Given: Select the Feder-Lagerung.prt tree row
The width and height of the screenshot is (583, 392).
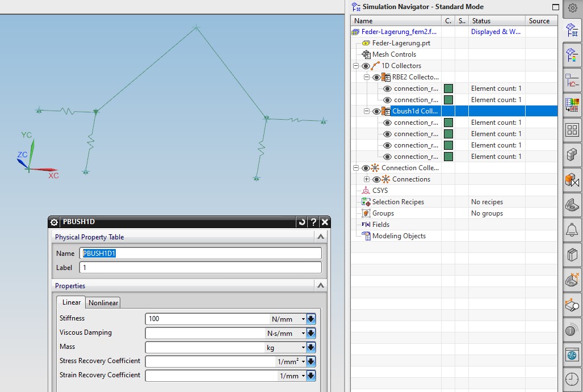Looking at the screenshot, I should (401, 43).
